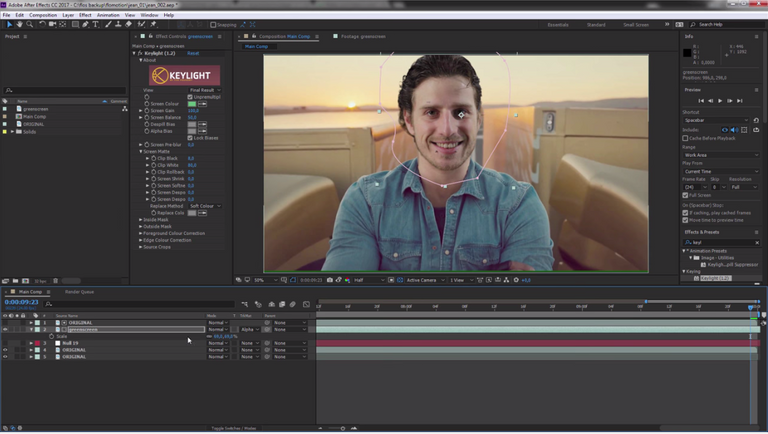Toggle the Full Screen checkbox

click(x=685, y=195)
